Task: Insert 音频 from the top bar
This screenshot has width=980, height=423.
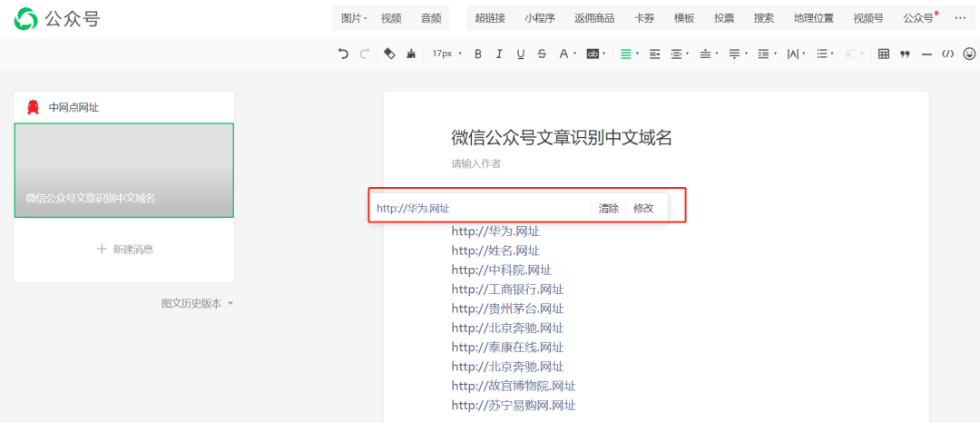Action: (x=431, y=18)
